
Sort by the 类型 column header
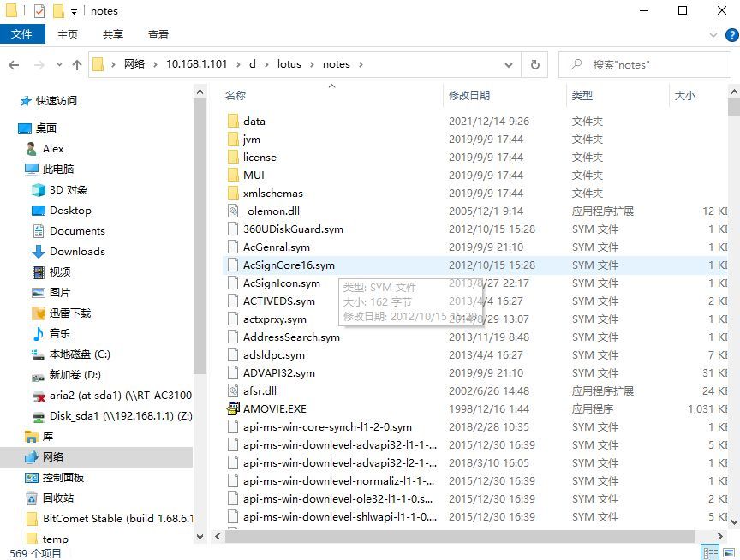[x=582, y=95]
